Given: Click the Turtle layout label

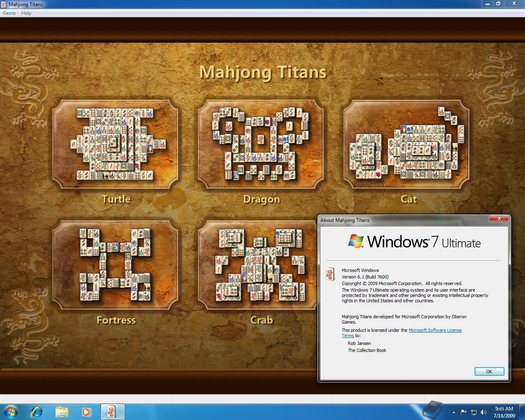Looking at the screenshot, I should pos(116,199).
